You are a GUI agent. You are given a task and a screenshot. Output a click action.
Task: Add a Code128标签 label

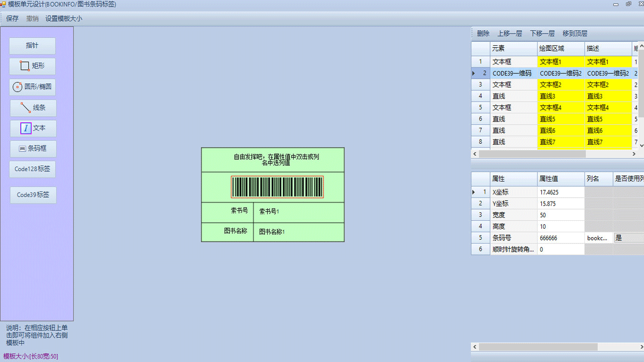32,169
